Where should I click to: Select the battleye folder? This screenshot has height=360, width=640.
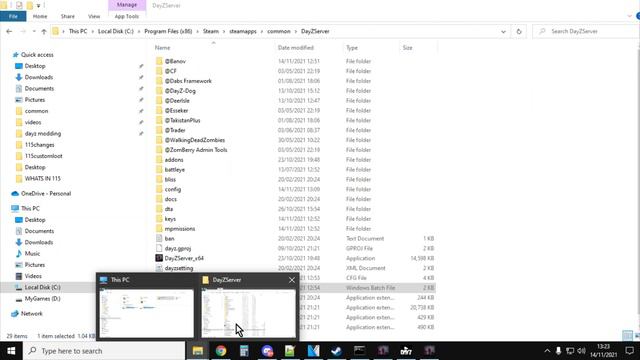(x=175, y=169)
